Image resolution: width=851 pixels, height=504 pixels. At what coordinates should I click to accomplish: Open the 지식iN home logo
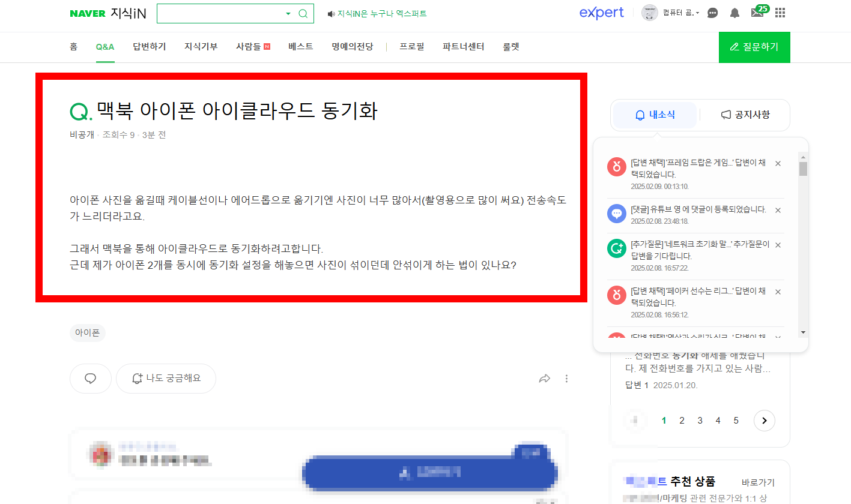[129, 13]
